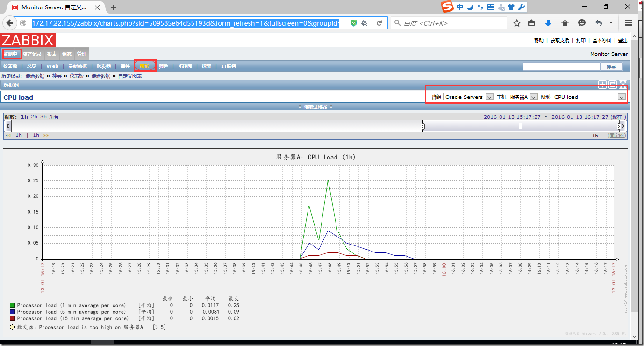644x346 pixels.
Task: Open the Sogou soft keyboard icon
Action: (491, 7)
